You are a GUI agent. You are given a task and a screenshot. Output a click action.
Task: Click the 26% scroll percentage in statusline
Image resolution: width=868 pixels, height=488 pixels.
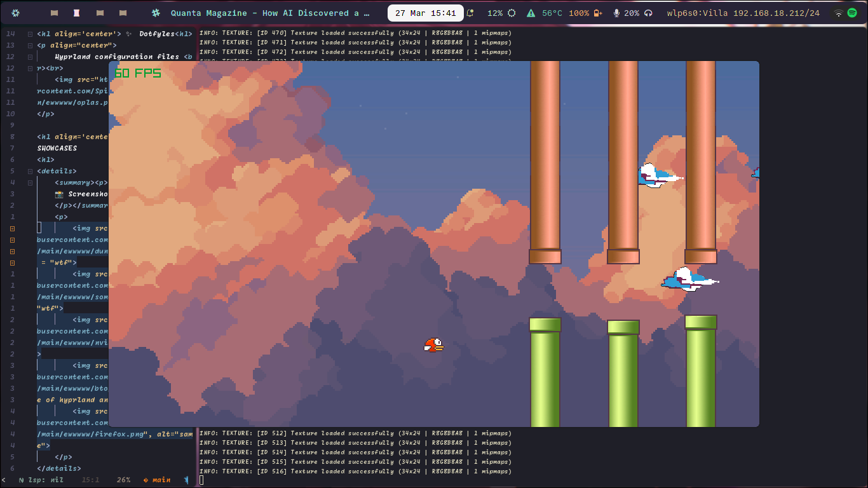pyautogui.click(x=124, y=480)
